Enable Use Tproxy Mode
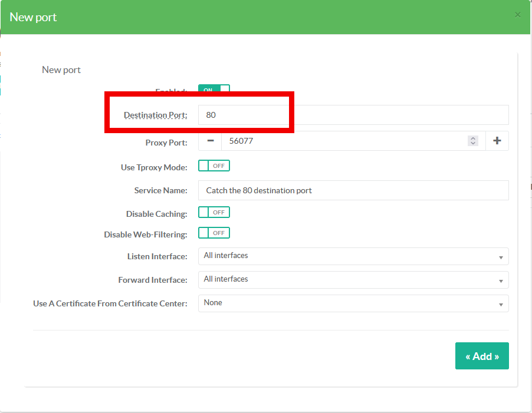This screenshot has width=532, height=413. 214,166
